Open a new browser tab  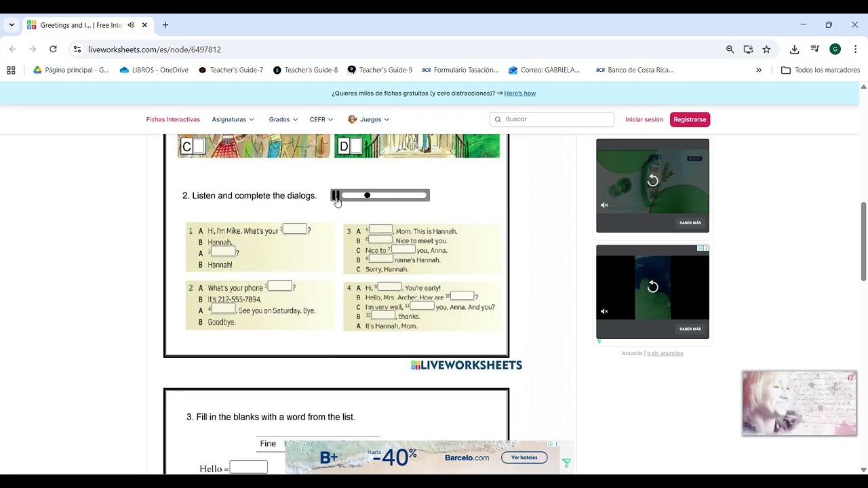pos(165,25)
